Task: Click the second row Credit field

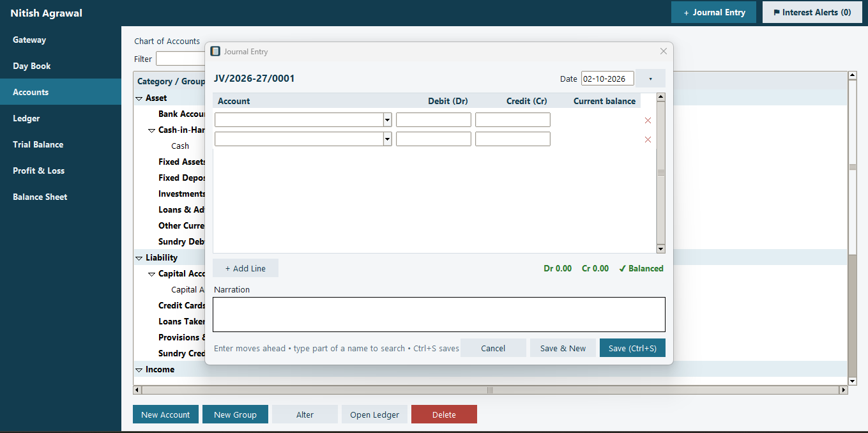Action: pos(513,139)
